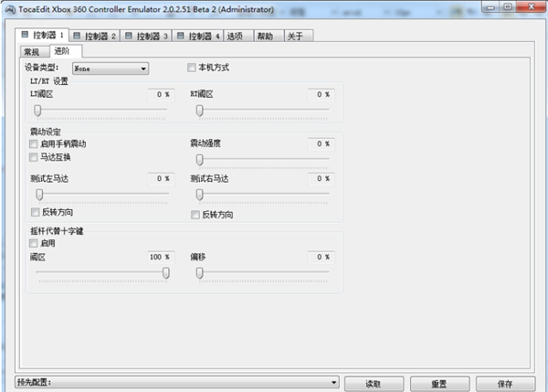Open the 设备类型 dropdown showing None
This screenshot has height=392, width=548.
(111, 69)
